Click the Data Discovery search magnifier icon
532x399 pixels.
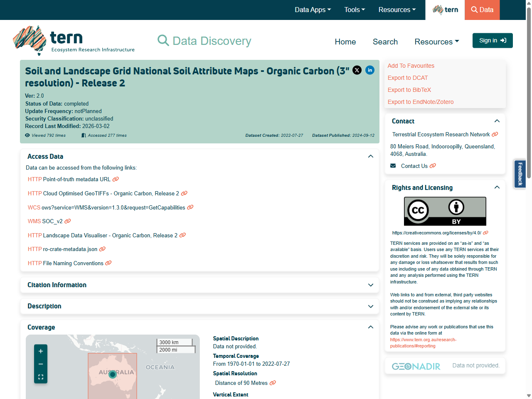coord(163,40)
